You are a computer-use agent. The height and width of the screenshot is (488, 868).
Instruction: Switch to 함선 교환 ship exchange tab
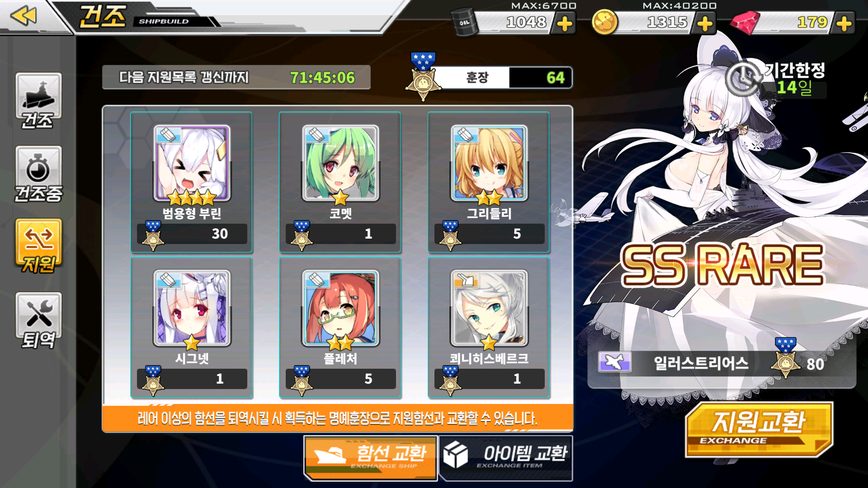pyautogui.click(x=371, y=458)
